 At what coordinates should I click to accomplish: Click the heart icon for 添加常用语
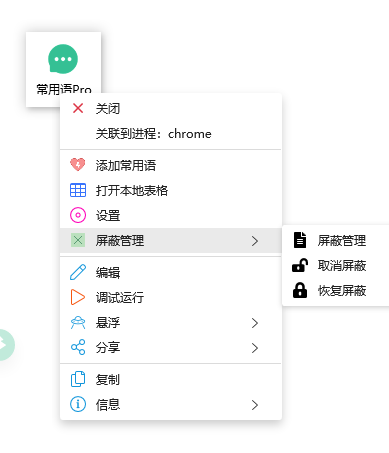pos(78,165)
